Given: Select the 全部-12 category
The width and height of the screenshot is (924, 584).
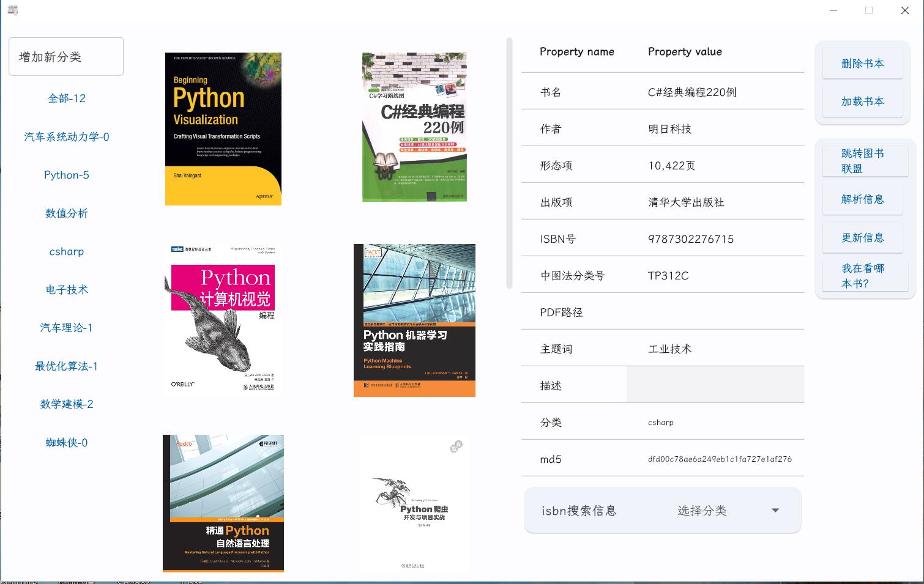Looking at the screenshot, I should [67, 98].
